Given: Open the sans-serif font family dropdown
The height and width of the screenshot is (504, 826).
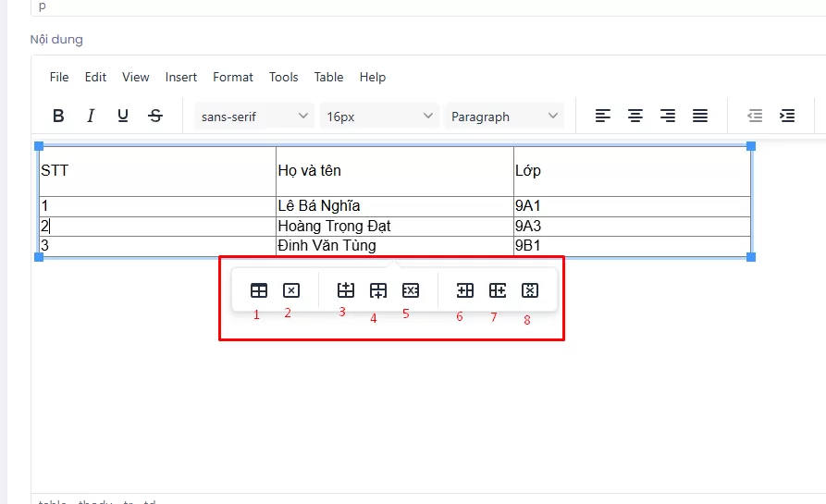Looking at the screenshot, I should [x=255, y=117].
